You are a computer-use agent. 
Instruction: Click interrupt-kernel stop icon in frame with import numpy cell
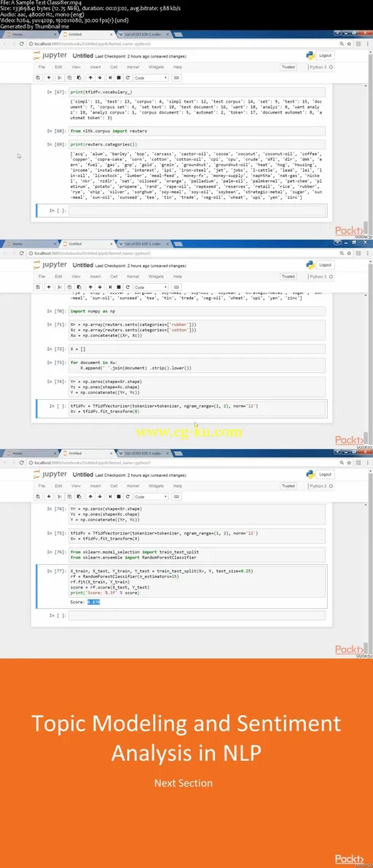click(119, 288)
